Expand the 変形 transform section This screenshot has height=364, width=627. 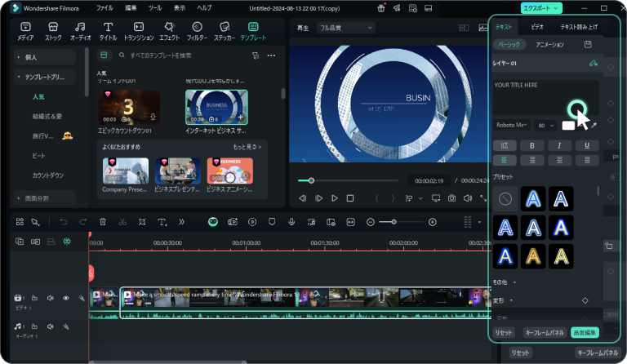click(511, 300)
